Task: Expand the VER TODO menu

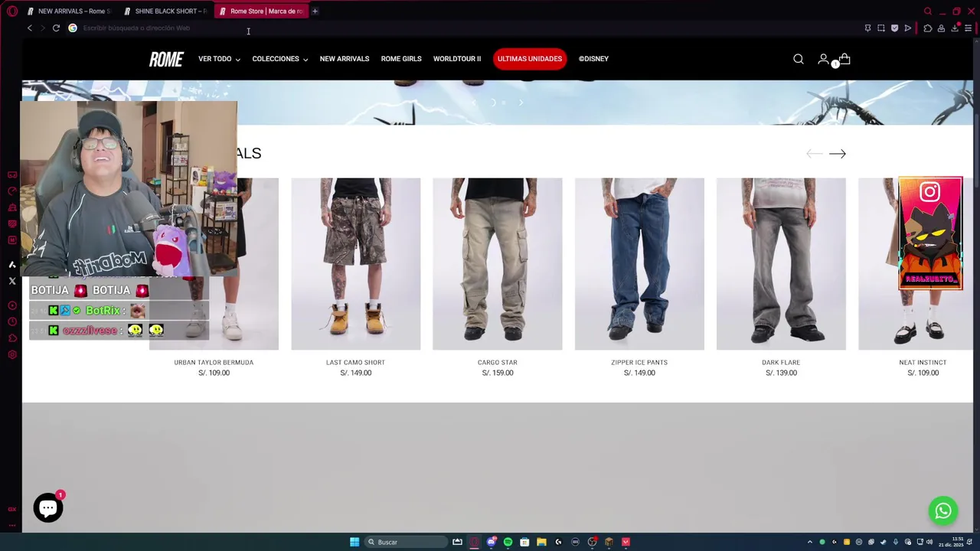Action: pos(219,59)
